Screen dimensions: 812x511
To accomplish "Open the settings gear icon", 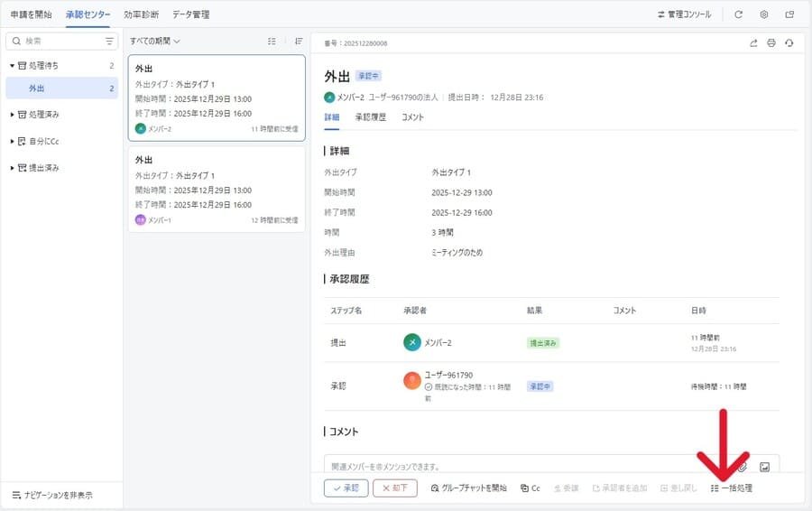I will [764, 14].
